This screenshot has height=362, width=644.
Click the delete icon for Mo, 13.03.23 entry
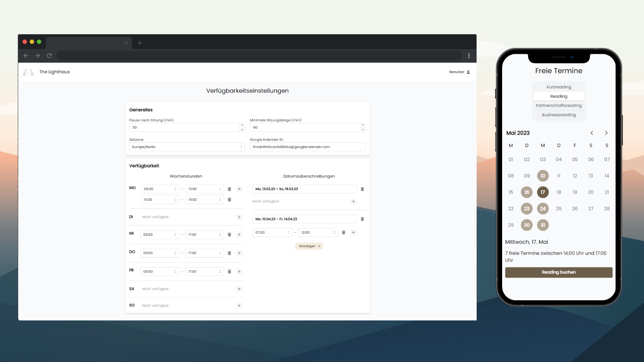coord(362,189)
